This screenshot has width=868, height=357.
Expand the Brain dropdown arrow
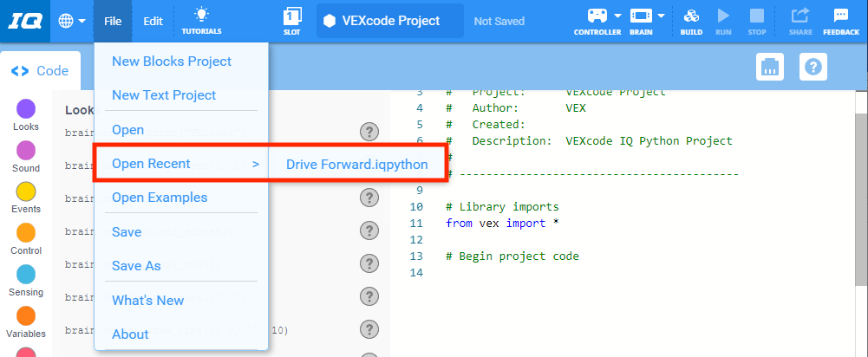coord(661,16)
